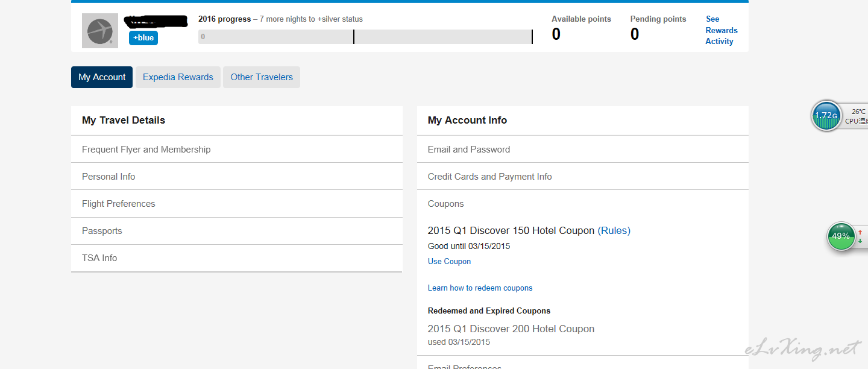Expand the TSA Info row
The height and width of the screenshot is (369, 868).
[237, 258]
